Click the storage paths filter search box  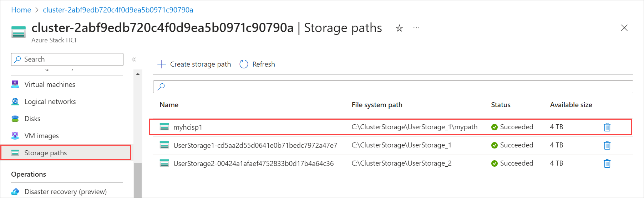click(x=392, y=87)
